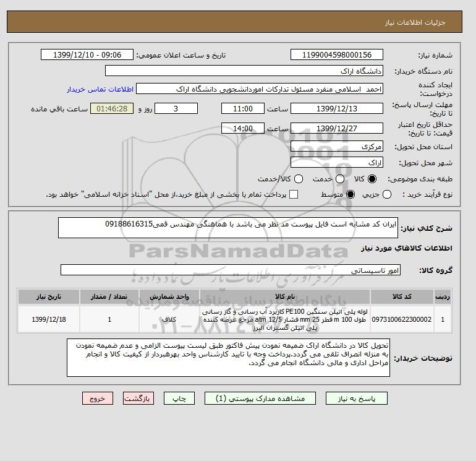Click product code 0973100622300002 cell
Viewport: 476px width, 461px height.
[x=402, y=319]
